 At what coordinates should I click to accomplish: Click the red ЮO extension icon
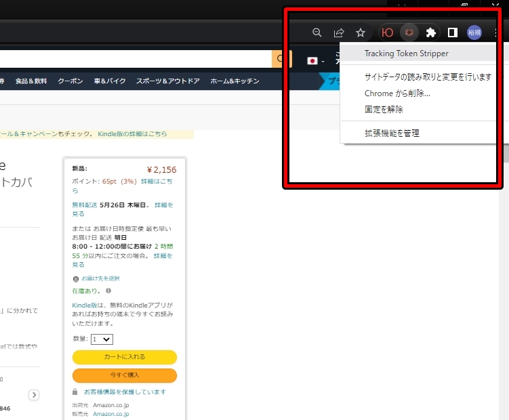387,33
